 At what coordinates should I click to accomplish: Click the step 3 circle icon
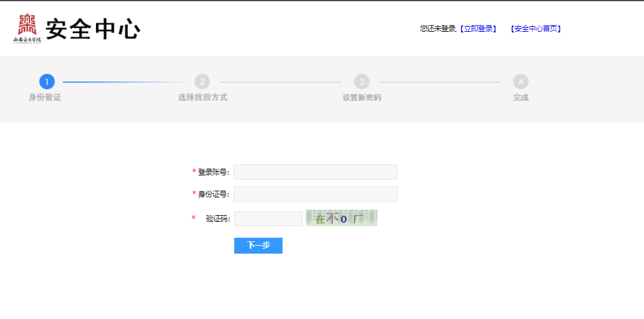pyautogui.click(x=361, y=82)
